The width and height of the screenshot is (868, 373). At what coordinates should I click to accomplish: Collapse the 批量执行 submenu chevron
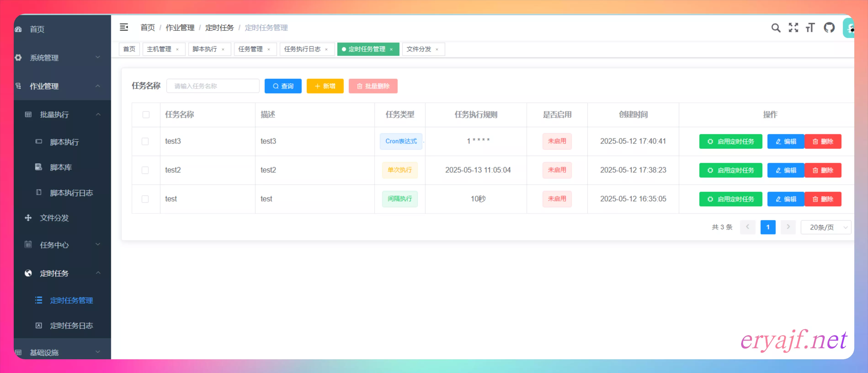click(98, 114)
